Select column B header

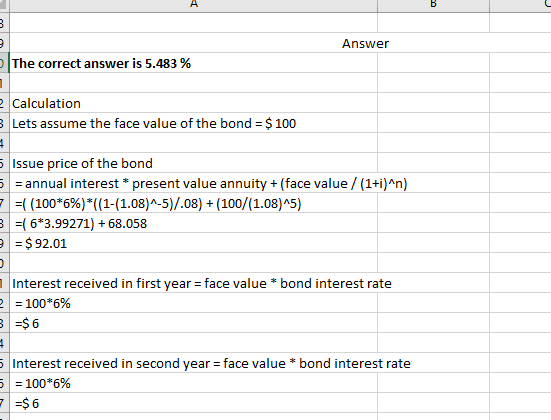coord(433,5)
